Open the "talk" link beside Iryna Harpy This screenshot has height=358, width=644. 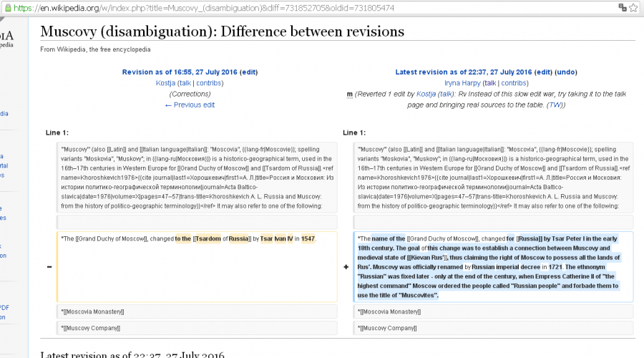coord(490,83)
